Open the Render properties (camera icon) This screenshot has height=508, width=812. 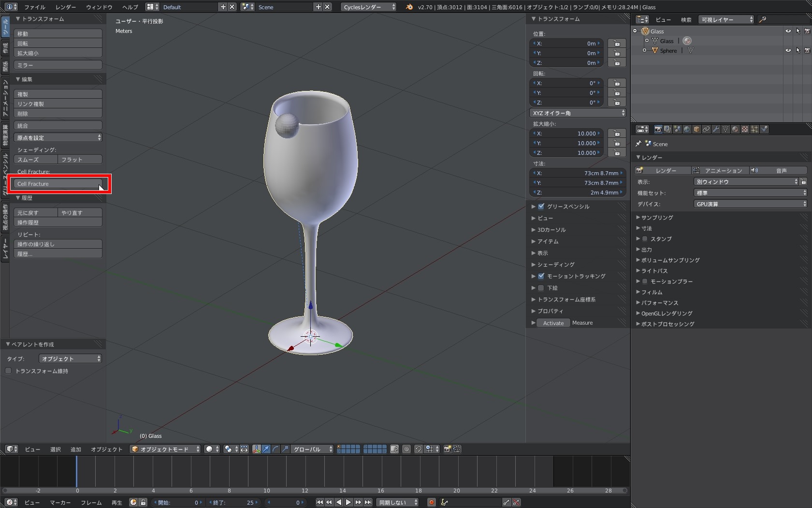pyautogui.click(x=658, y=129)
